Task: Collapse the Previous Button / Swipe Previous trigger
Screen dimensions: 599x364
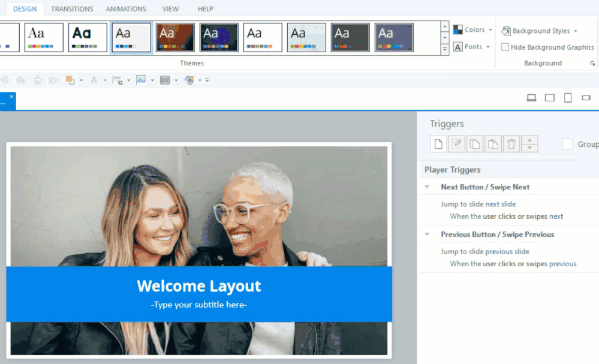Action: point(427,234)
